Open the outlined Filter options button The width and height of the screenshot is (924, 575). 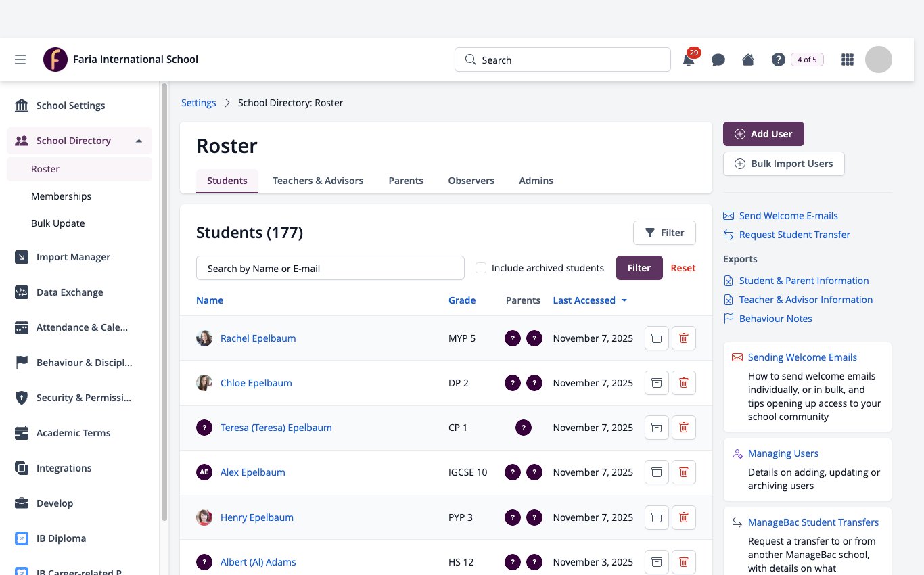tap(664, 233)
